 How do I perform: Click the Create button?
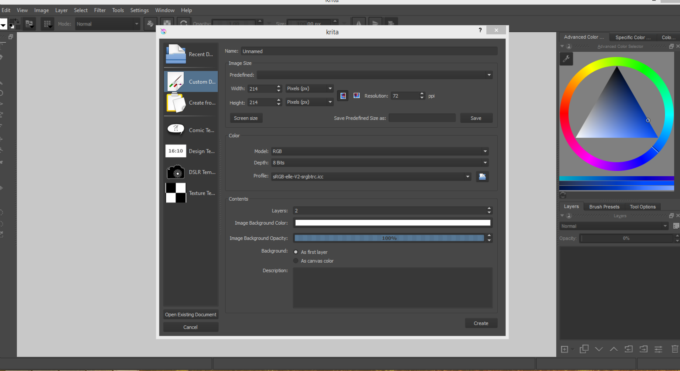coord(481,323)
